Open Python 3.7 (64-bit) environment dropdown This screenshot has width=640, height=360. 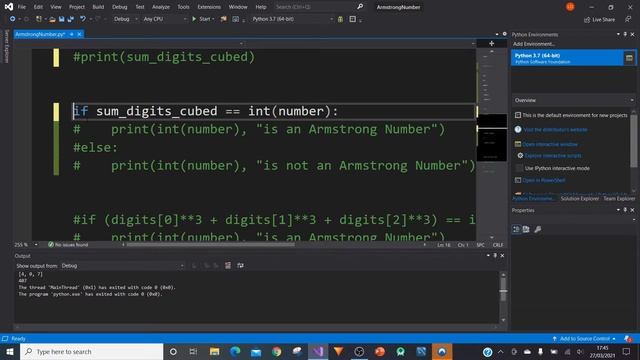(x=292, y=19)
